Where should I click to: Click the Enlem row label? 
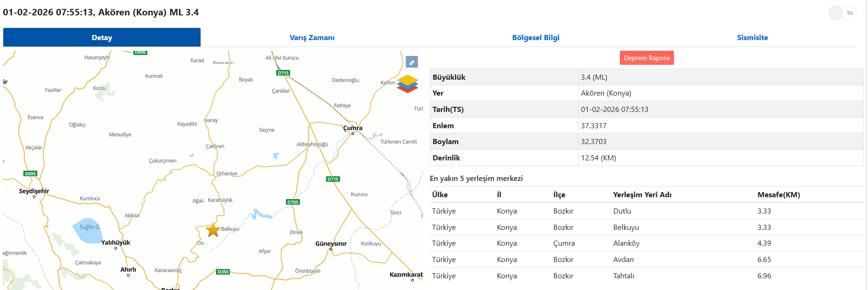pos(443,126)
